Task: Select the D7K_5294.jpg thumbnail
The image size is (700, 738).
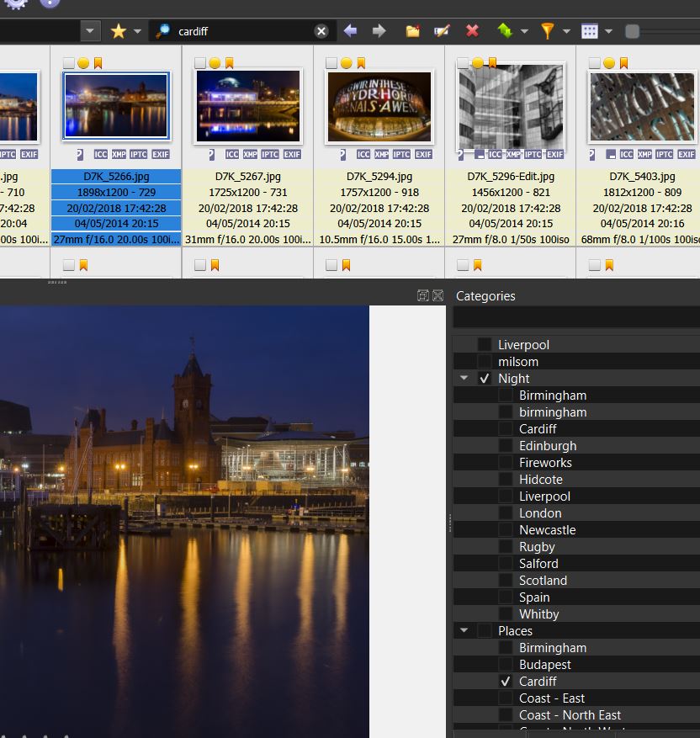Action: pos(379,106)
